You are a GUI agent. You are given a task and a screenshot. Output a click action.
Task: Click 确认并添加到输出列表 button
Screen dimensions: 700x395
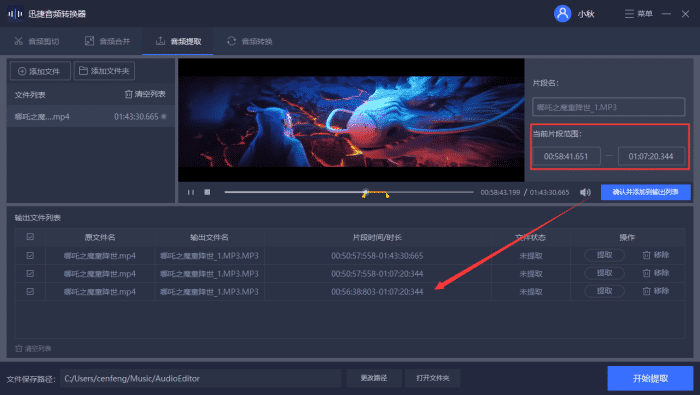point(646,192)
